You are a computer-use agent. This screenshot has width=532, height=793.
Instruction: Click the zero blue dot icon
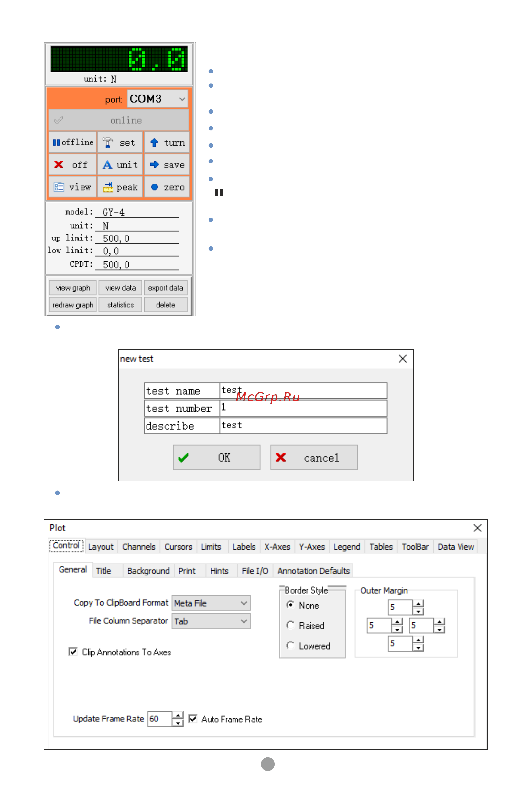[x=167, y=187]
